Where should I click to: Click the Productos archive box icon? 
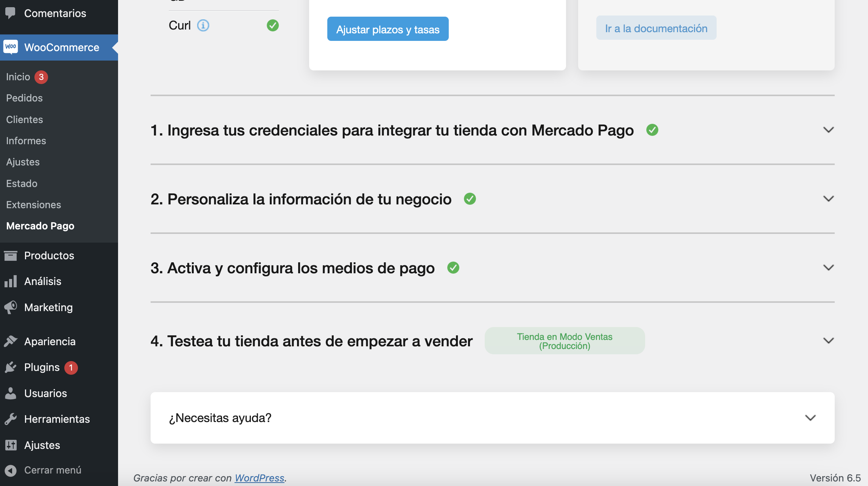coord(11,255)
